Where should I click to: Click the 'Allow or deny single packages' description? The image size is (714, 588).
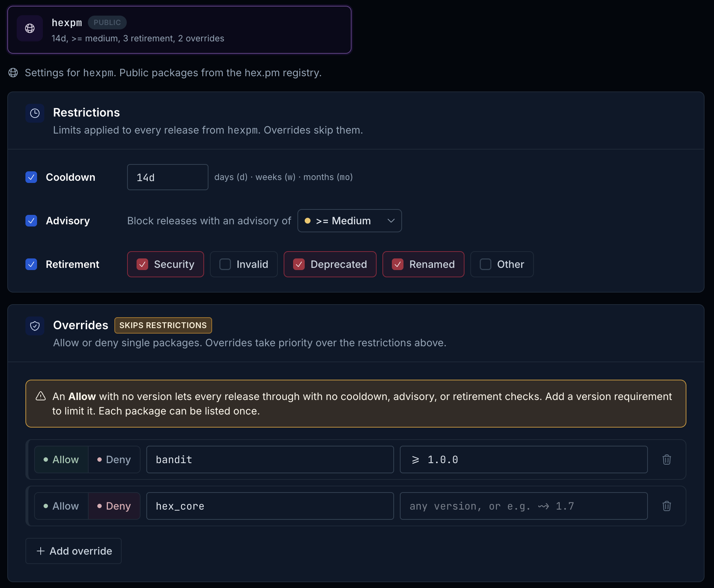click(250, 343)
